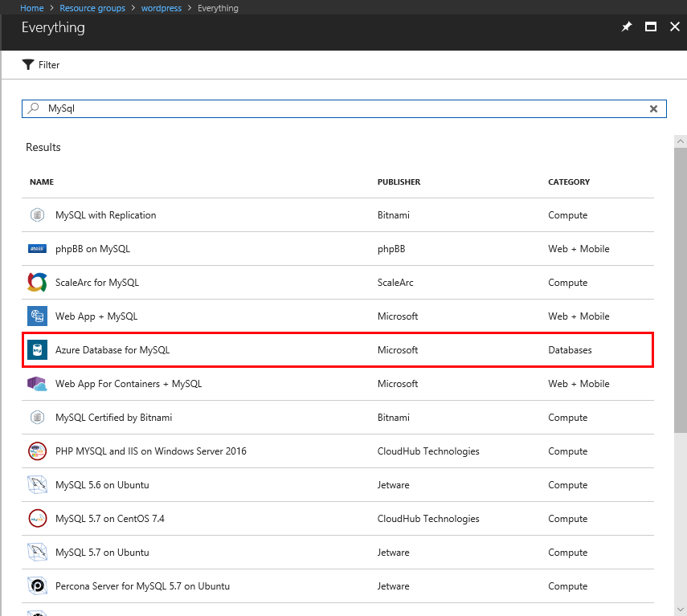Click the MySQL with Replication icon
This screenshot has width=687, height=616.
(37, 215)
